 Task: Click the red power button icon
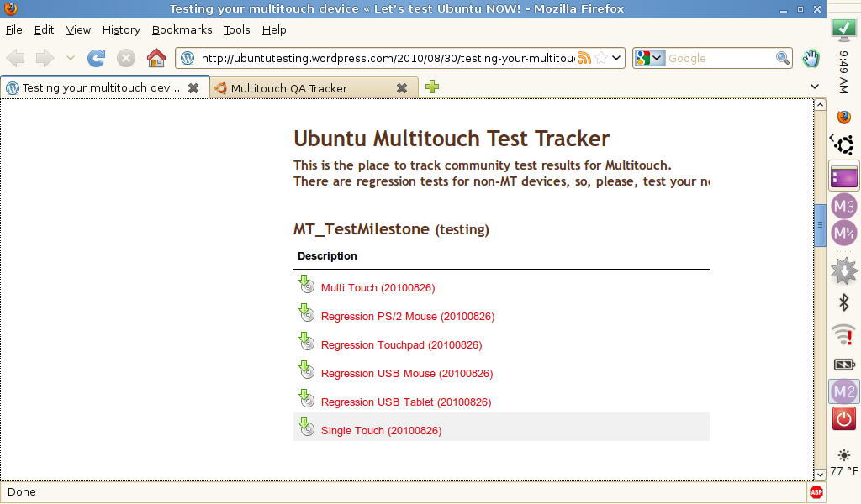point(844,419)
